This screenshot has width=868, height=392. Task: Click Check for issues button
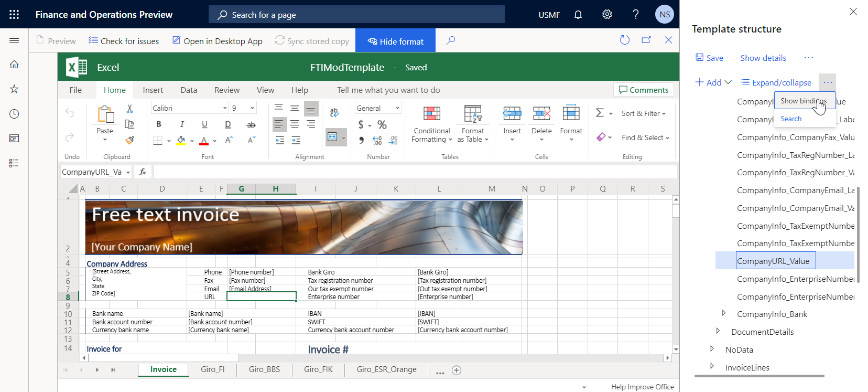click(124, 41)
